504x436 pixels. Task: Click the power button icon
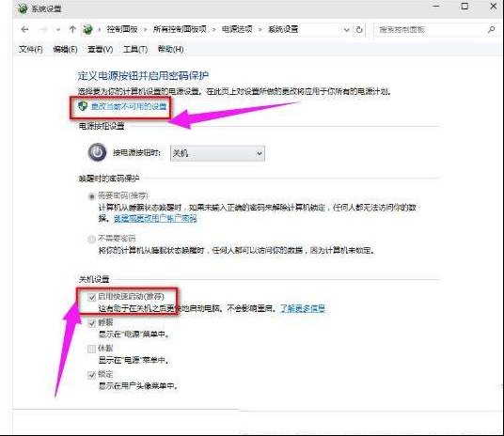[x=97, y=152]
